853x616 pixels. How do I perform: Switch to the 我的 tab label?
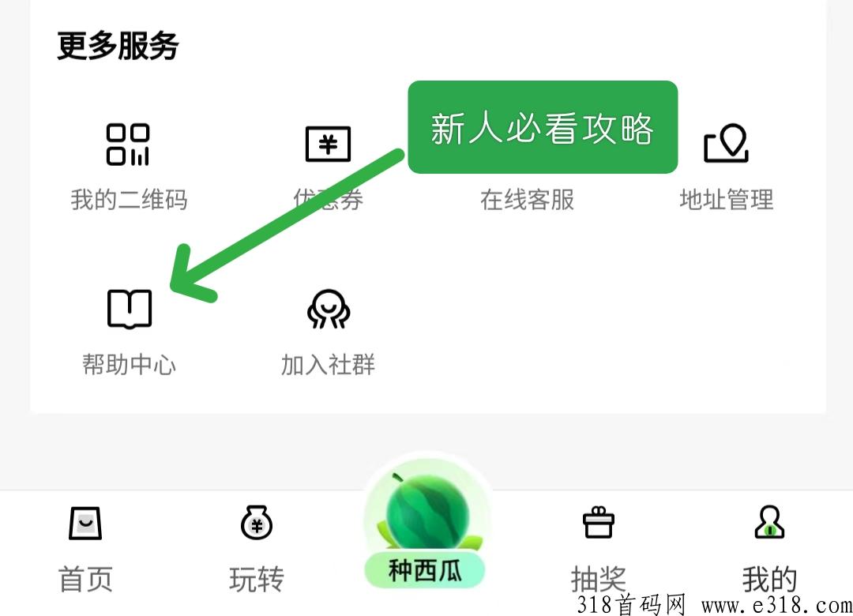point(769,578)
